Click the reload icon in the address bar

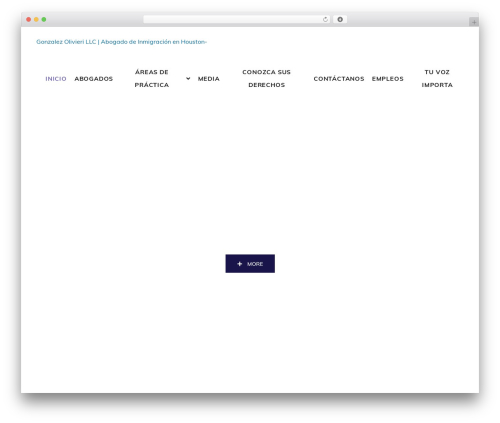pos(325,19)
